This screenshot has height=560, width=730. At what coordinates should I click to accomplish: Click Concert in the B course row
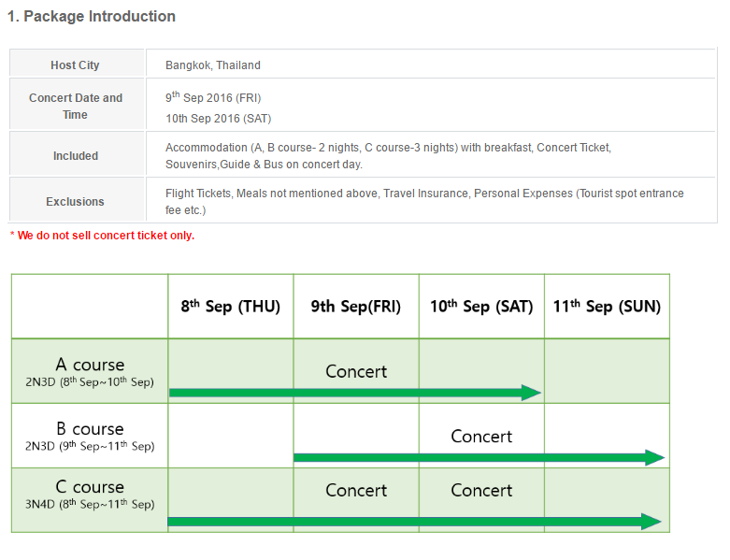(481, 437)
